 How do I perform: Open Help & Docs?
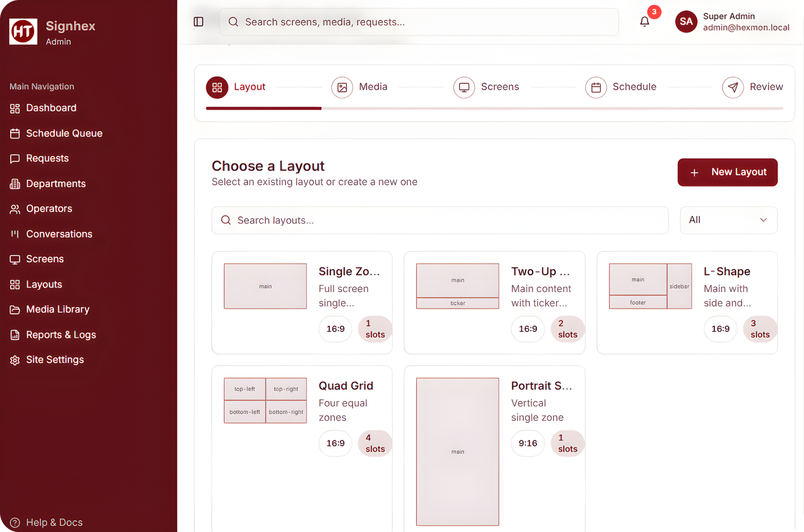(46, 522)
